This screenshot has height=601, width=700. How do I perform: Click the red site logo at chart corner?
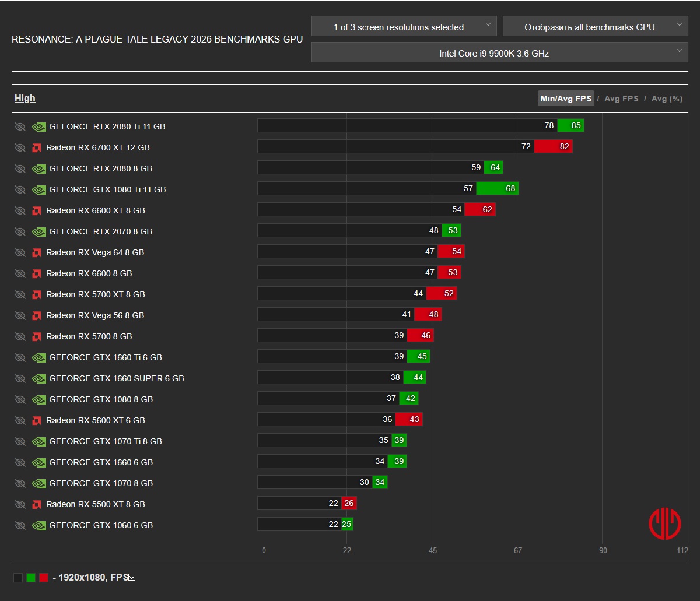pos(665,524)
